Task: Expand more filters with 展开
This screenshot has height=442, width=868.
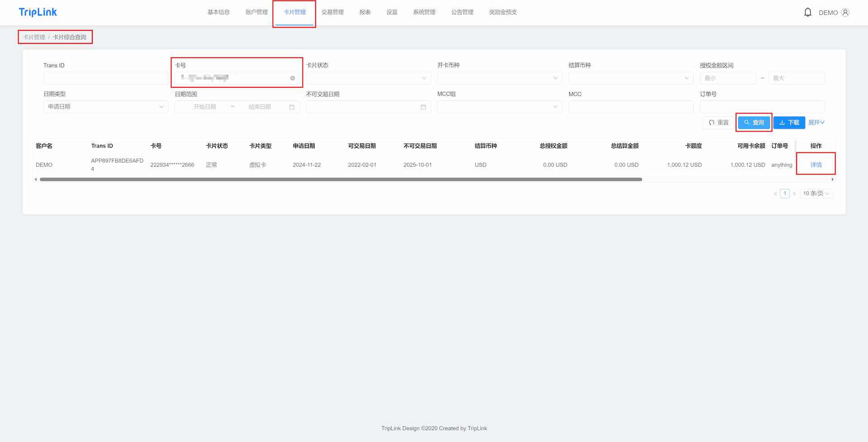Action: coord(816,122)
